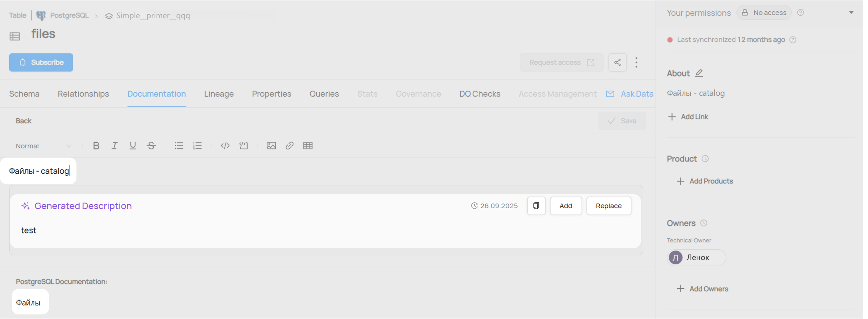Edit the About section pencil icon
This screenshot has width=868, height=319.
pos(699,73)
